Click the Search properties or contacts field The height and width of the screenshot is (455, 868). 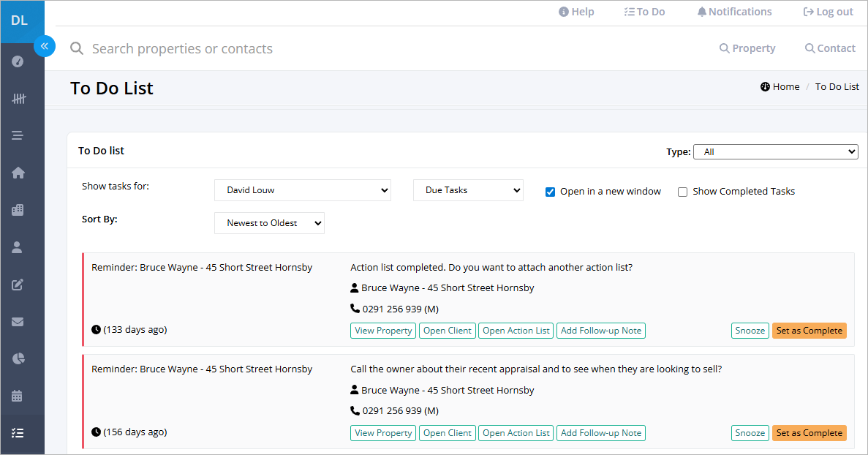[182, 49]
